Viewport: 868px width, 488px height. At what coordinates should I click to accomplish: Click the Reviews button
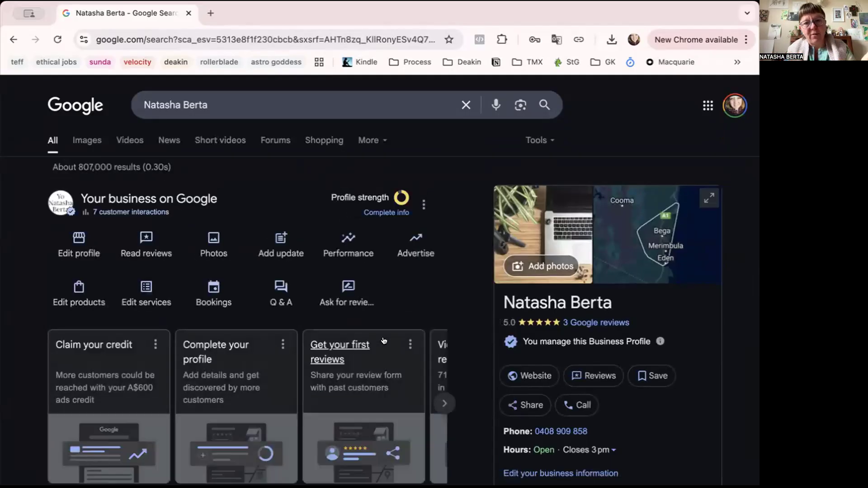(593, 375)
